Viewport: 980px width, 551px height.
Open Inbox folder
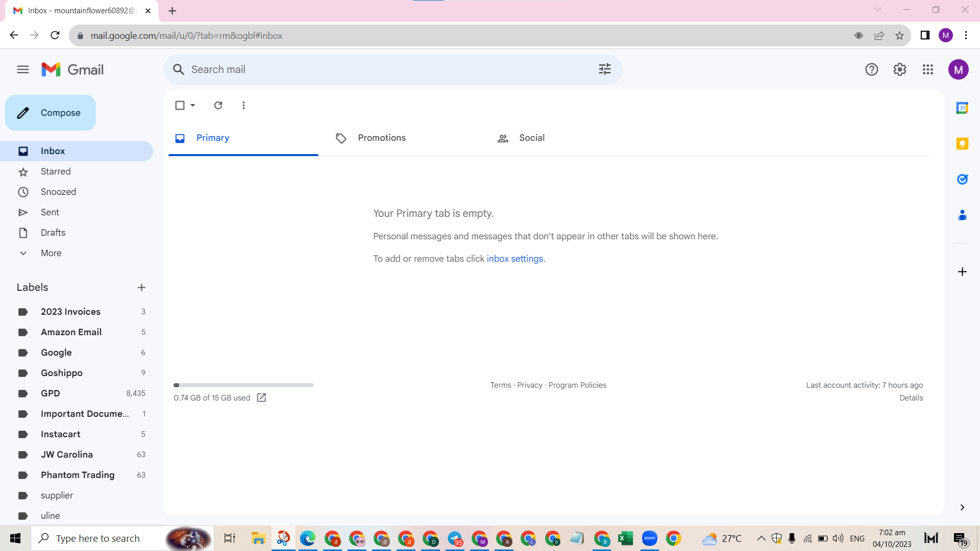coord(77,151)
